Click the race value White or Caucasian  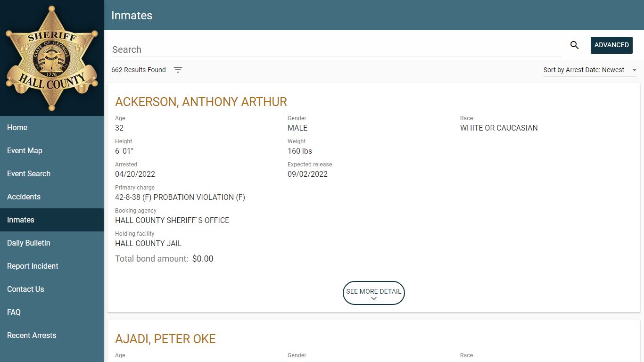click(x=499, y=128)
